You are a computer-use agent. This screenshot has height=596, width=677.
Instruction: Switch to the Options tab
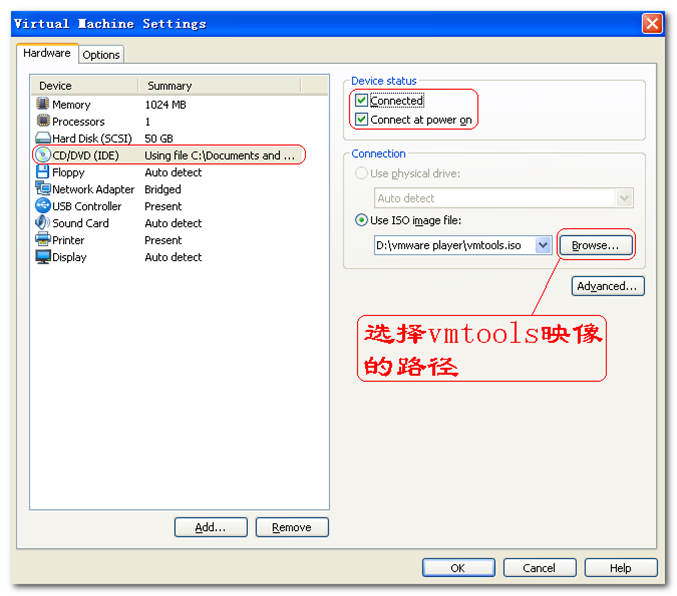pos(101,55)
